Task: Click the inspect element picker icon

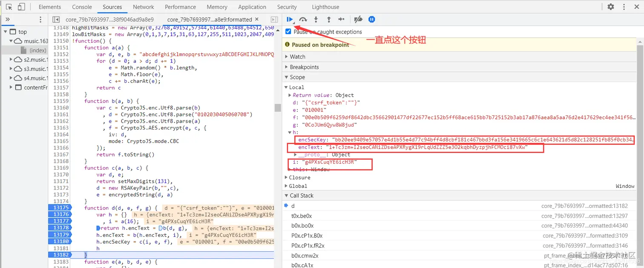Action: click(x=9, y=7)
